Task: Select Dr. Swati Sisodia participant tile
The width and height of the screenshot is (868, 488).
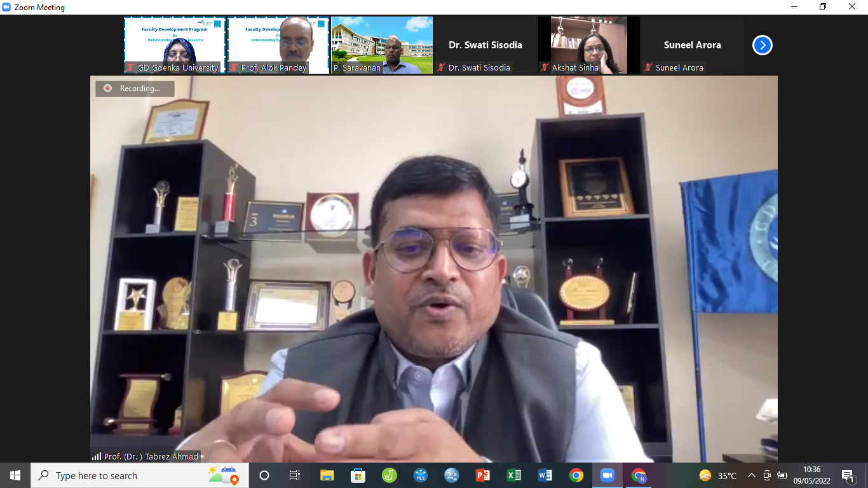Action: click(485, 44)
